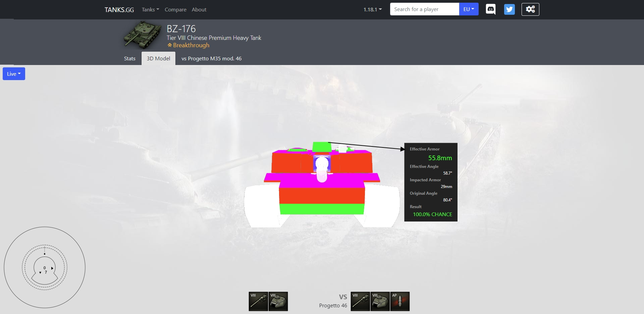Open the vs Progetto M35 mod. 46 tab
The height and width of the screenshot is (314, 644).
211,59
